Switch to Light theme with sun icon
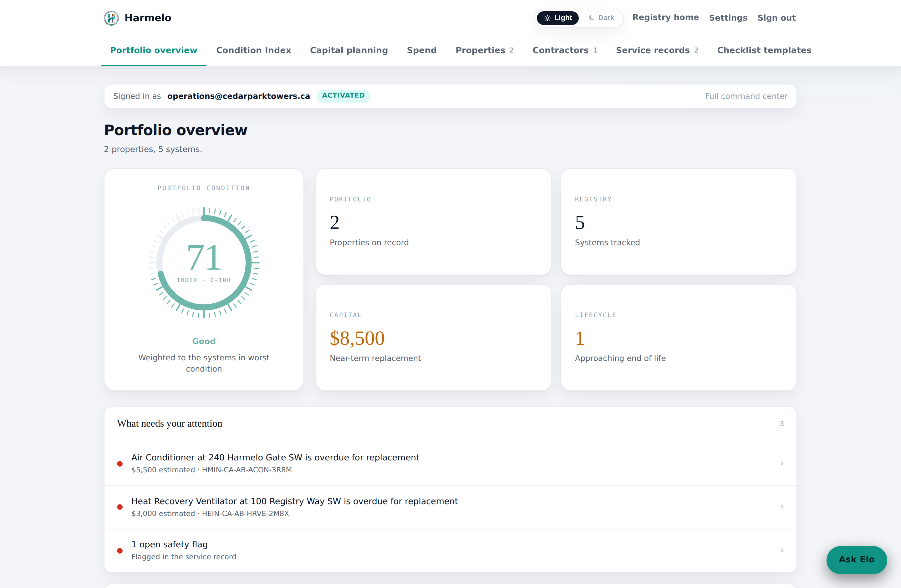The image size is (901, 588). pyautogui.click(x=557, y=18)
